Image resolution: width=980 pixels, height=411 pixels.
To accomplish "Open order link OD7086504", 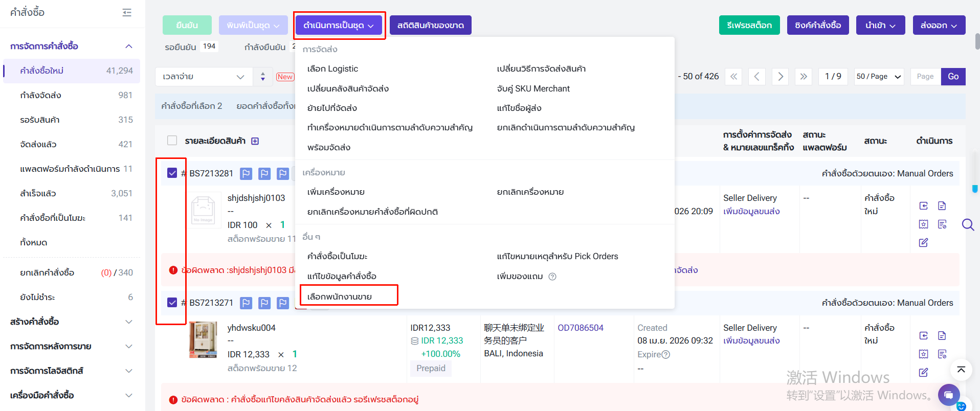I will point(580,328).
